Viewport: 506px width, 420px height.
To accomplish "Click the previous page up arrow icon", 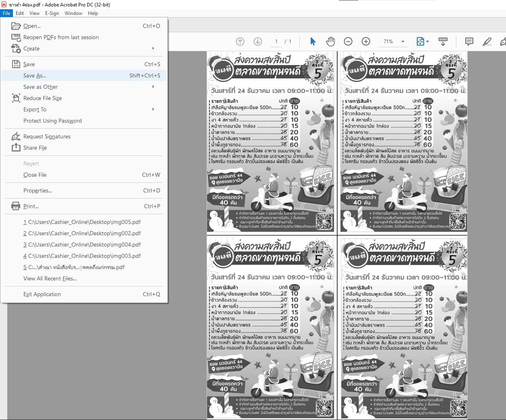I will pos(240,42).
